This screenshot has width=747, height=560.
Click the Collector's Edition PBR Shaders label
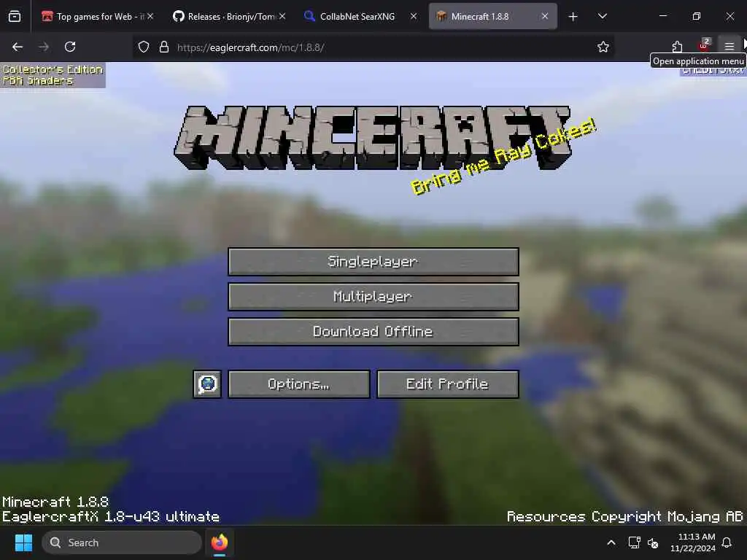click(53, 75)
